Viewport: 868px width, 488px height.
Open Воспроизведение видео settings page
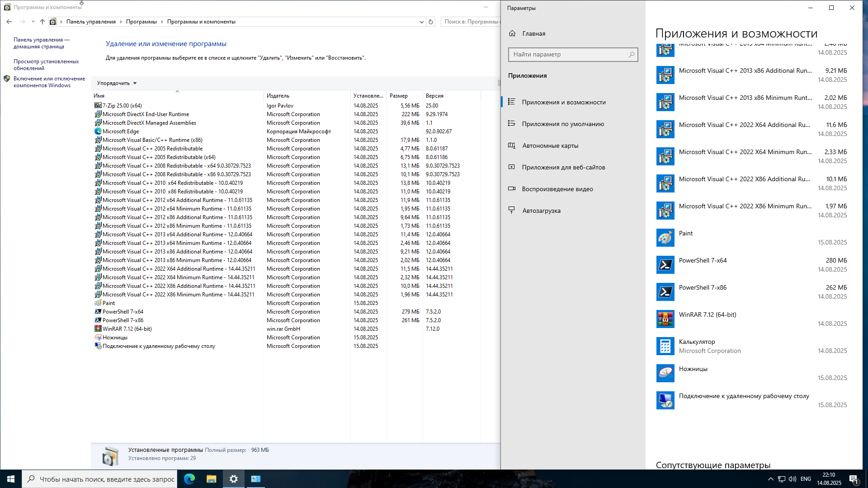coord(573,189)
